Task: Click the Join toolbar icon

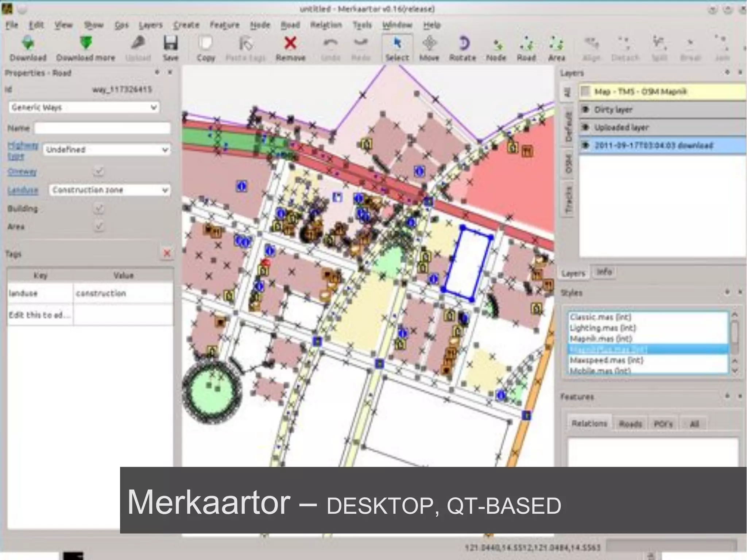Action: [722, 49]
